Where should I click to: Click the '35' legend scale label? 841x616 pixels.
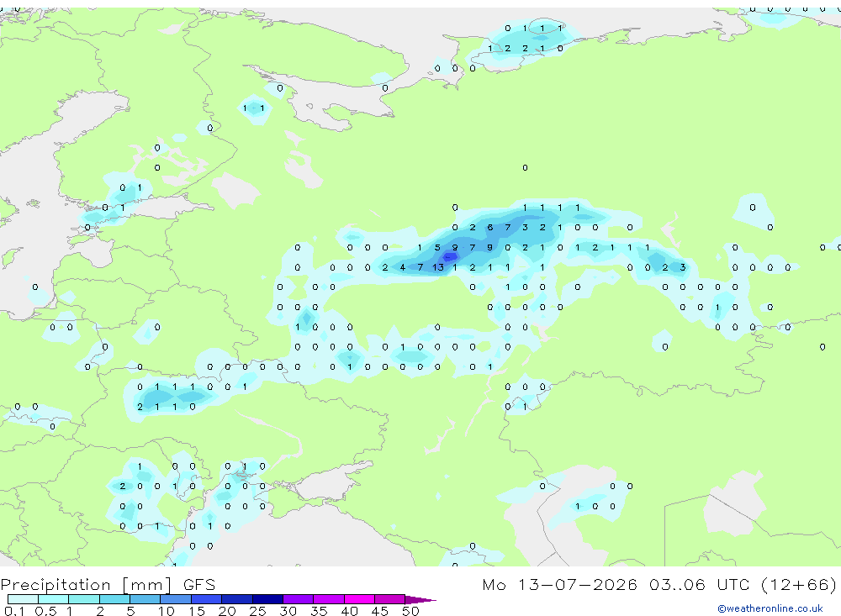point(319,611)
